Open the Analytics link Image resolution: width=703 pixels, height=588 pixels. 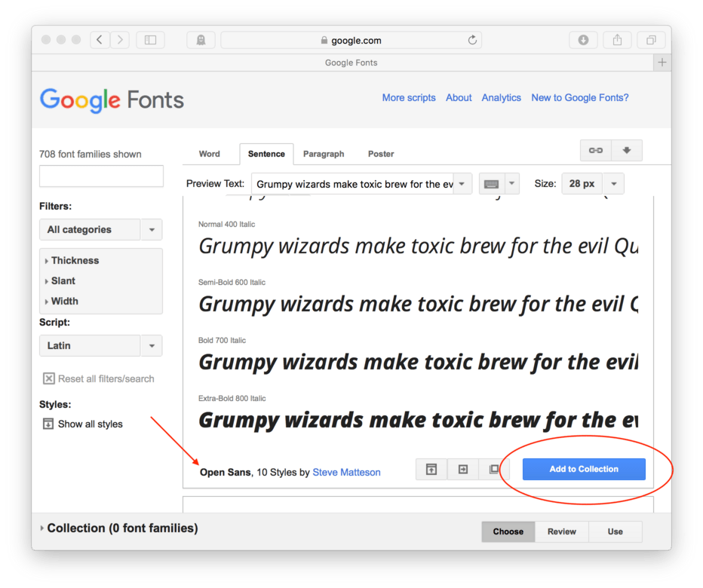(x=502, y=98)
